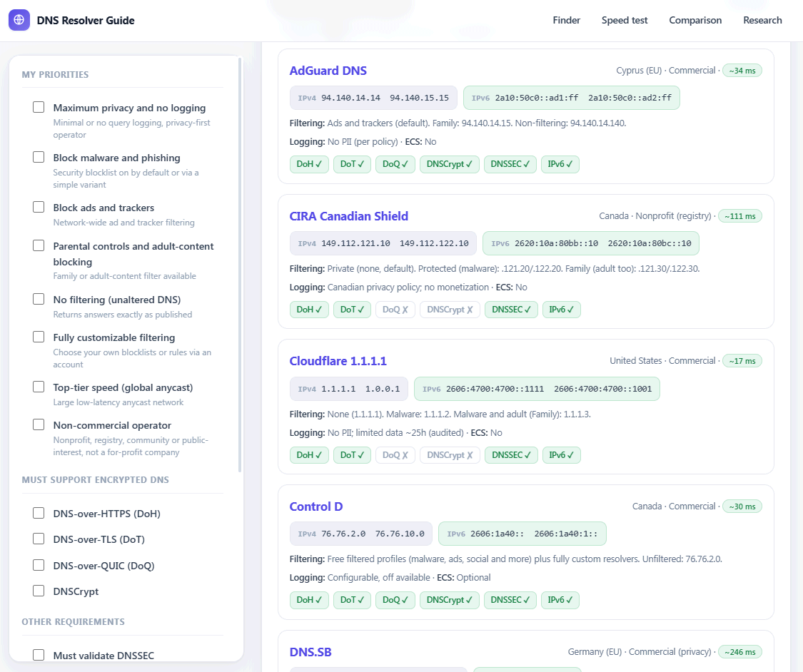
Task: Click Cloudflare ~17 ms latency badge
Action: (x=742, y=361)
